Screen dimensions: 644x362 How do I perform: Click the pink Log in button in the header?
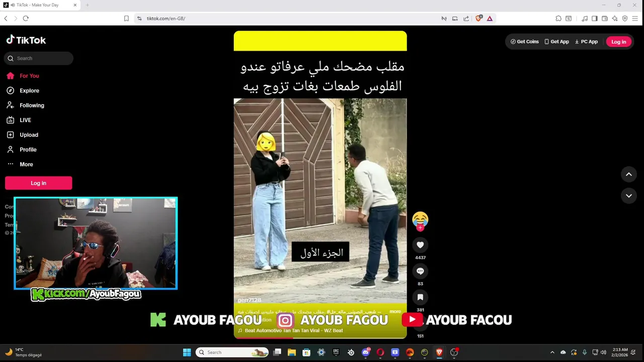[618, 42]
